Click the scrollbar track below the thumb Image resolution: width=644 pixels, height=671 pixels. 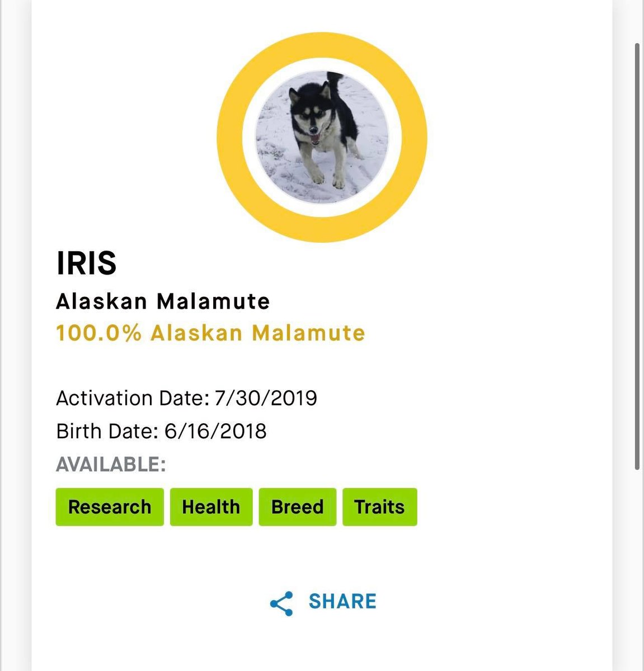click(x=637, y=570)
